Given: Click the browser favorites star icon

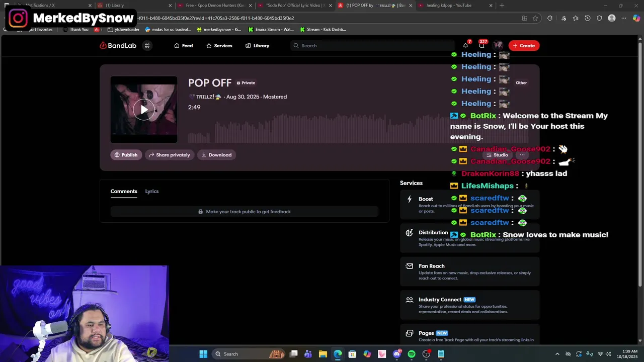Looking at the screenshot, I should click(535, 18).
